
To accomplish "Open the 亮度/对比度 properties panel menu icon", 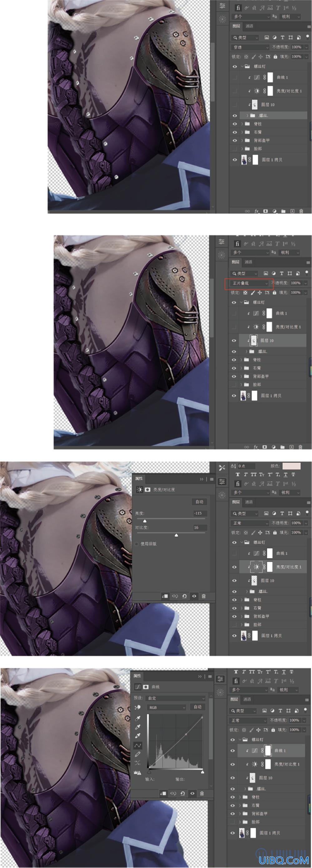I will click(212, 479).
